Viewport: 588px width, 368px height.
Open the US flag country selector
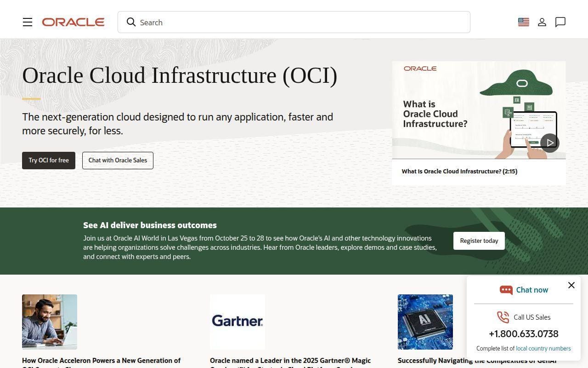pos(524,22)
